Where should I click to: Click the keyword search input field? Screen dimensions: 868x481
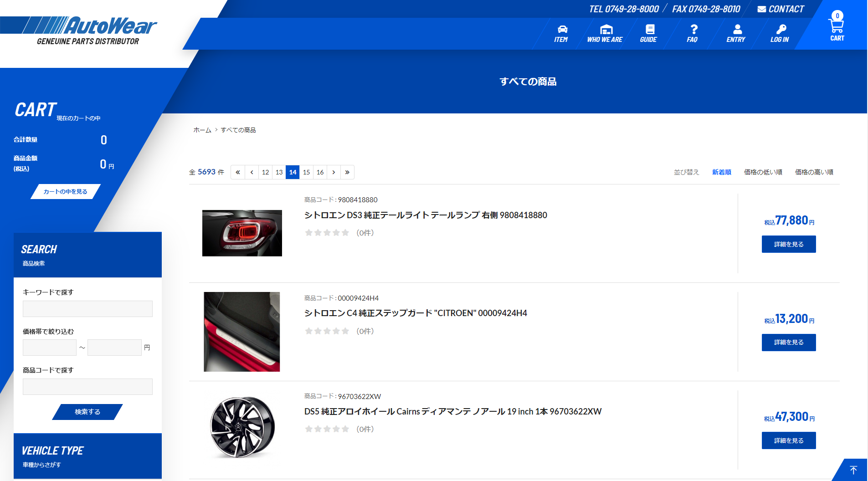[87, 309]
